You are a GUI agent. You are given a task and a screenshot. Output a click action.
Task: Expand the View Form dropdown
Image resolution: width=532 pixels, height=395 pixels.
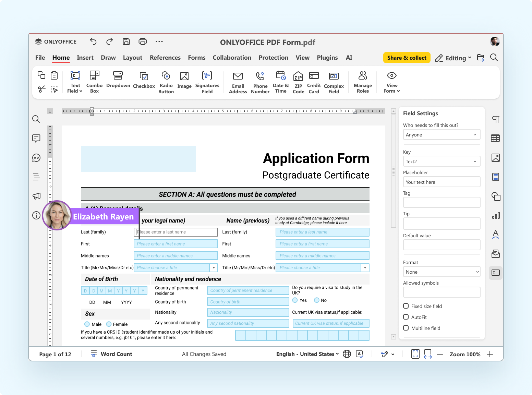point(398,91)
